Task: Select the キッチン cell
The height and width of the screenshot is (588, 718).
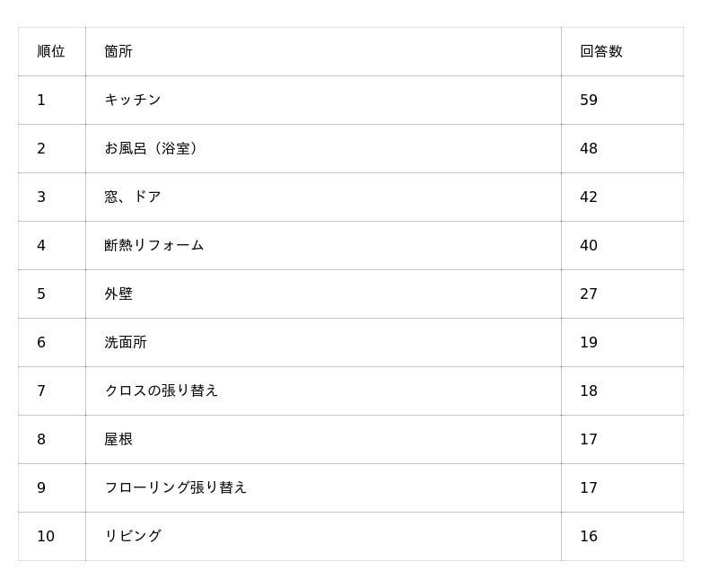Action: pyautogui.click(x=133, y=100)
